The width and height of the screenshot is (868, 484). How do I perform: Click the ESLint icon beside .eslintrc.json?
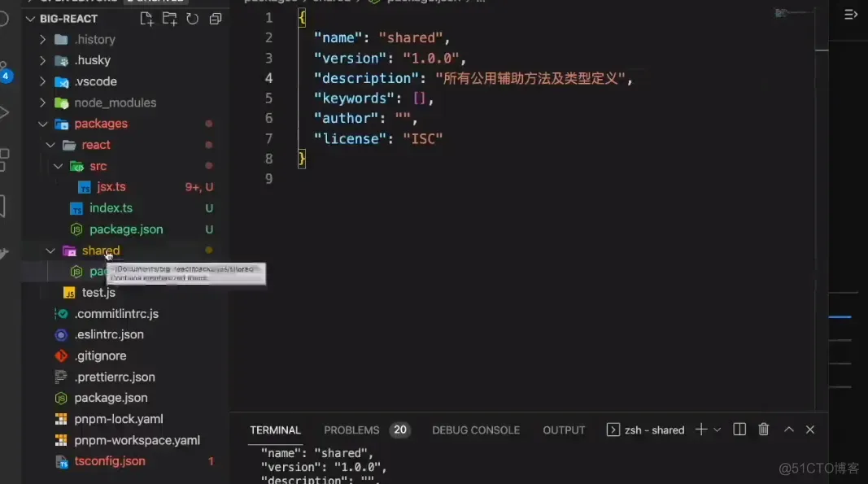tap(62, 335)
